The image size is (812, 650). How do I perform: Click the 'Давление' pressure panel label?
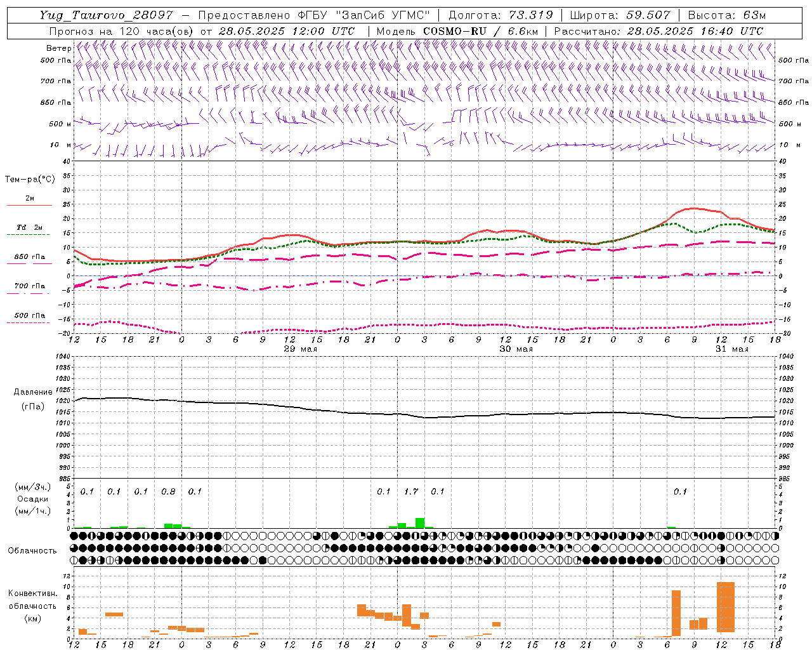(32, 392)
